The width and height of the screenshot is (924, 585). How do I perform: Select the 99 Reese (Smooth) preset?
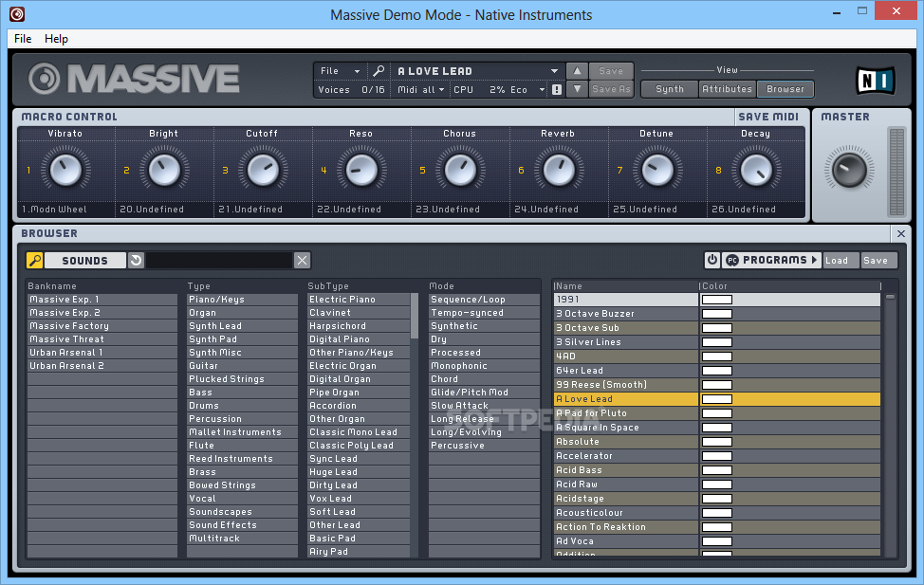626,385
